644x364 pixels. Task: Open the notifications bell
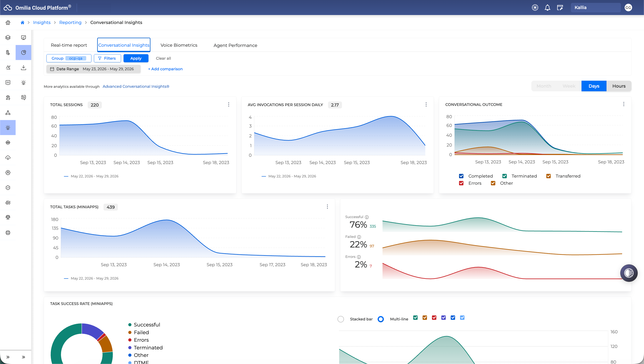548,8
